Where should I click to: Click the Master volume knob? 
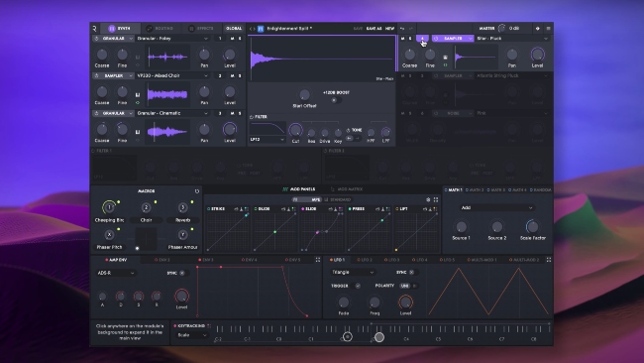click(501, 29)
